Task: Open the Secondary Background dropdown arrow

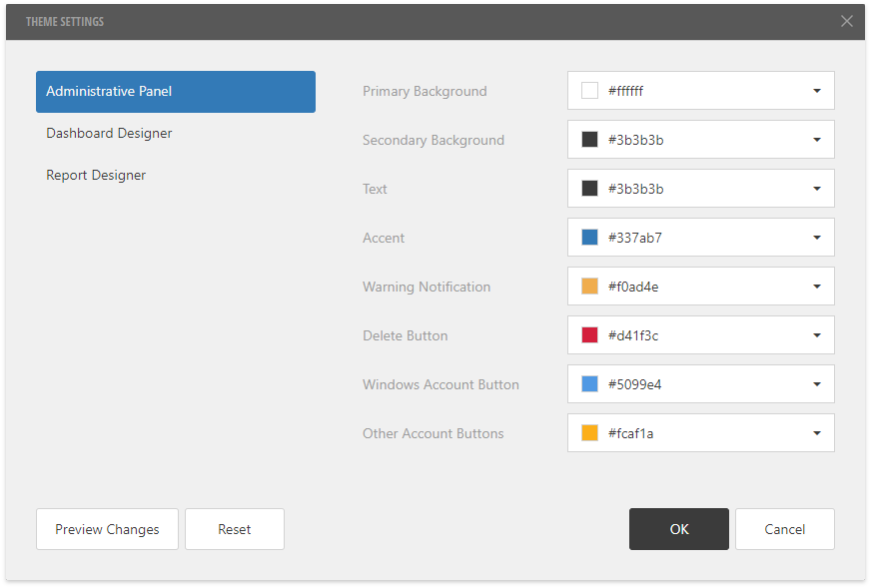Action: (816, 140)
